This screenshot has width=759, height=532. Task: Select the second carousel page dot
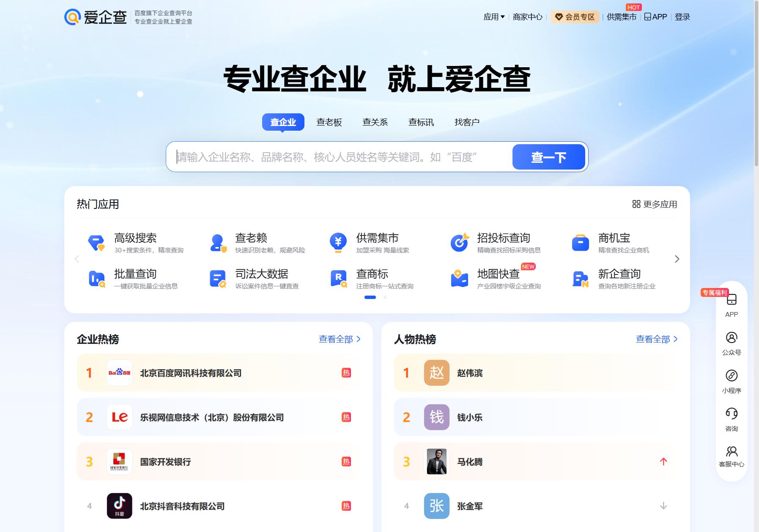click(x=385, y=297)
